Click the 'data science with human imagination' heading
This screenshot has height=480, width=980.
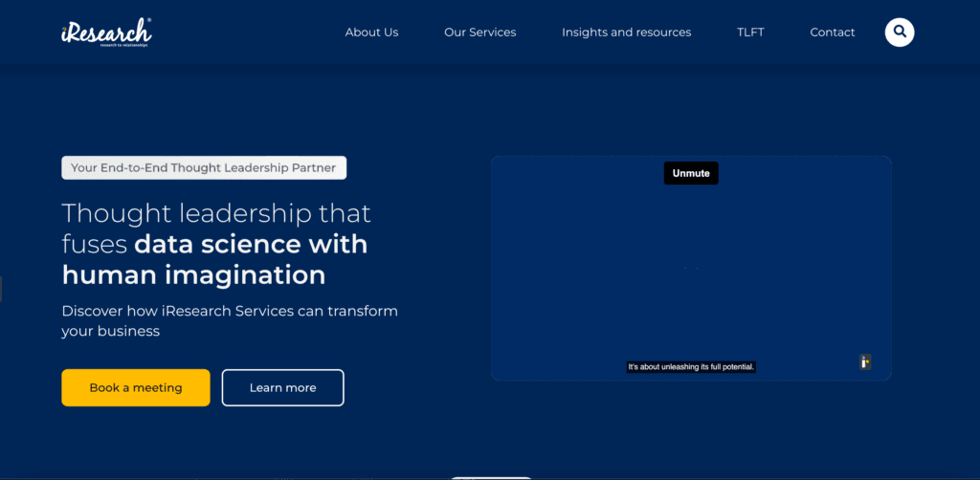coord(214,259)
